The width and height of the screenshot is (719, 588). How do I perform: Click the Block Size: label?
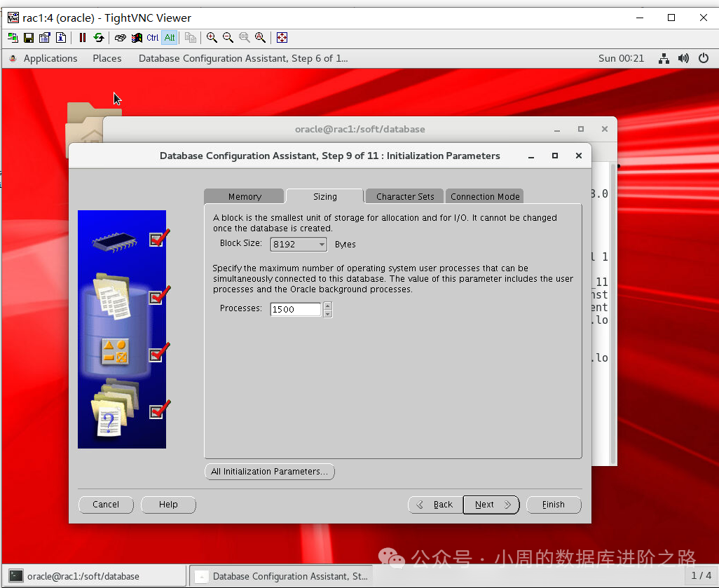[x=241, y=243]
